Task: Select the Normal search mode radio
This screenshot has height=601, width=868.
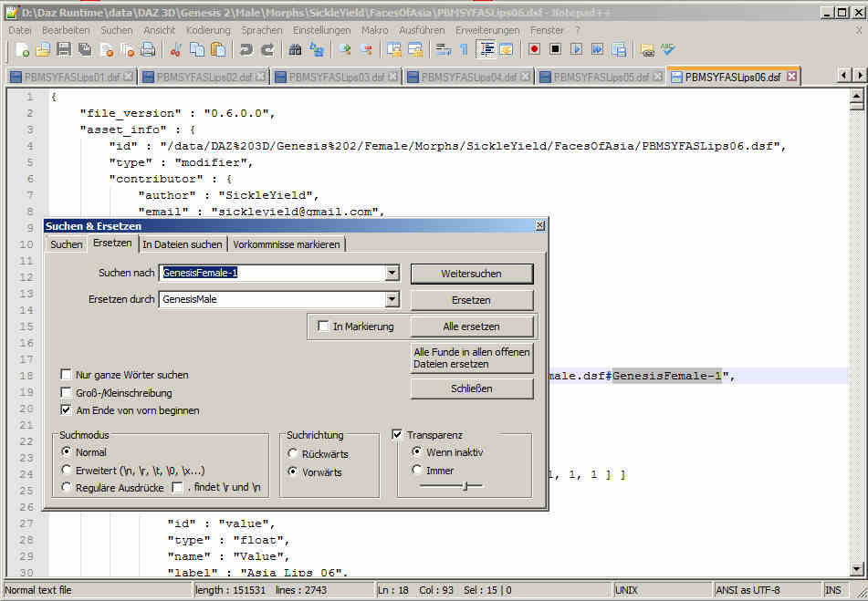Action: click(x=66, y=451)
